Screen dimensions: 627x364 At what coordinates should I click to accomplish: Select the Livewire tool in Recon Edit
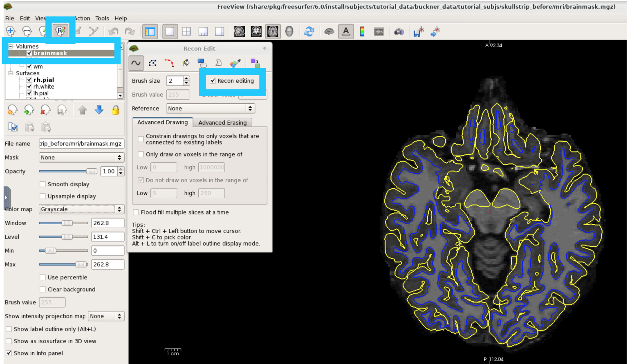(x=169, y=63)
